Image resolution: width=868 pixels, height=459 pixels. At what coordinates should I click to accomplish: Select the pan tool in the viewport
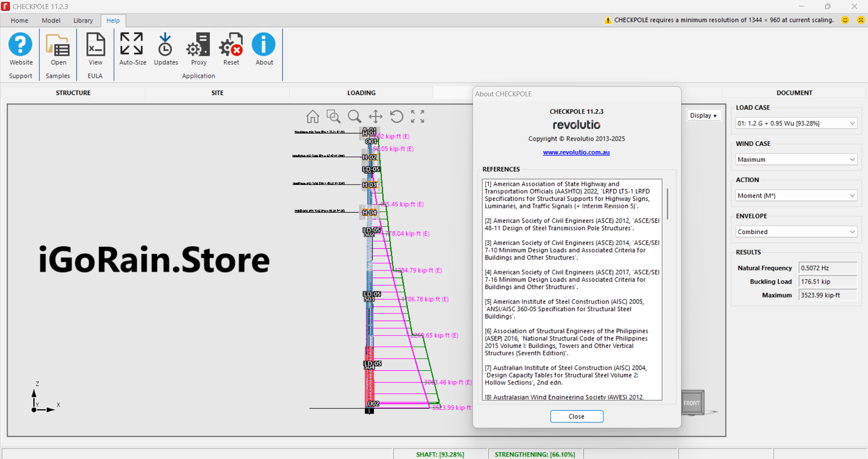(375, 116)
